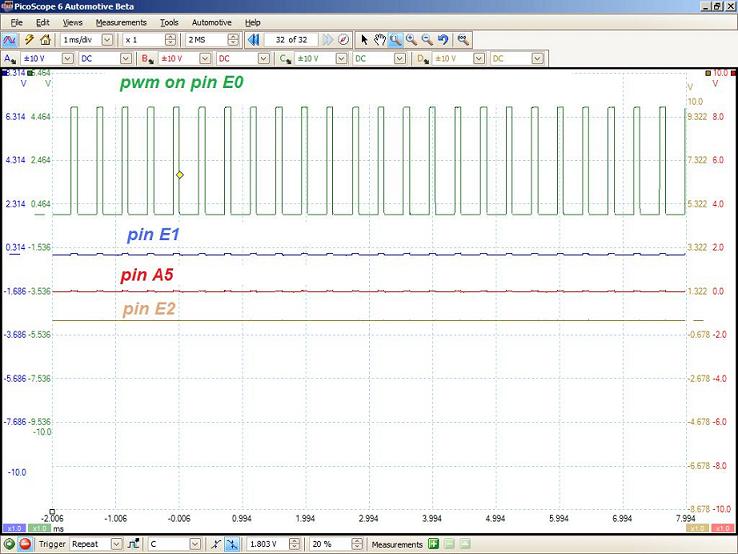Open the timebase 1 ms/div dropdown

(x=107, y=40)
